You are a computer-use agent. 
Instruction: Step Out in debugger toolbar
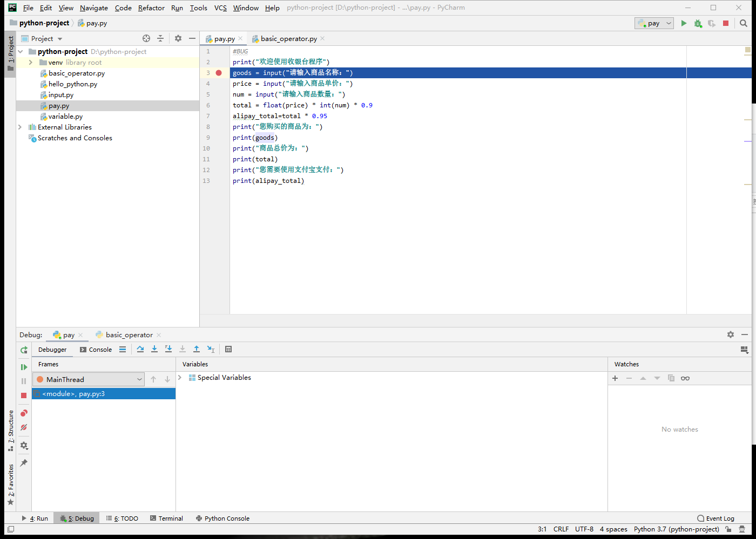coord(197,349)
